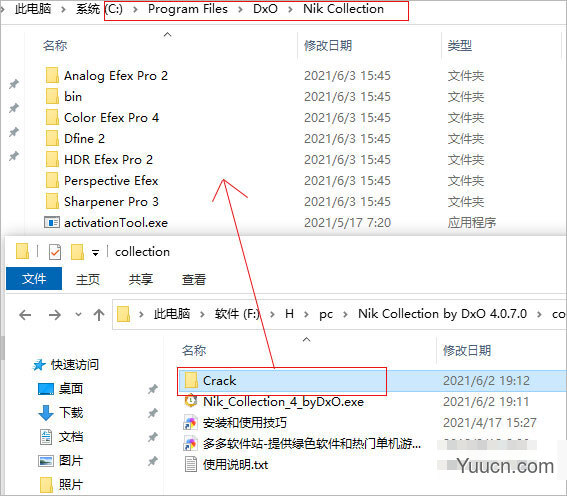
Task: Click the activationTool.exe application icon
Action: pyautogui.click(x=52, y=222)
